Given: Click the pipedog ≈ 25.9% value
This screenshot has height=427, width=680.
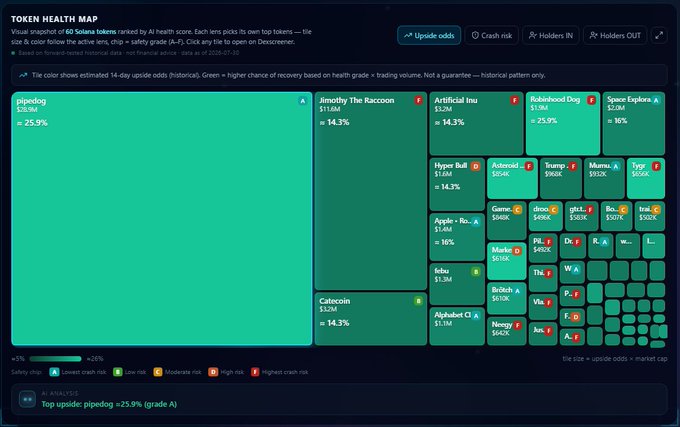Looking at the screenshot, I should (32, 123).
